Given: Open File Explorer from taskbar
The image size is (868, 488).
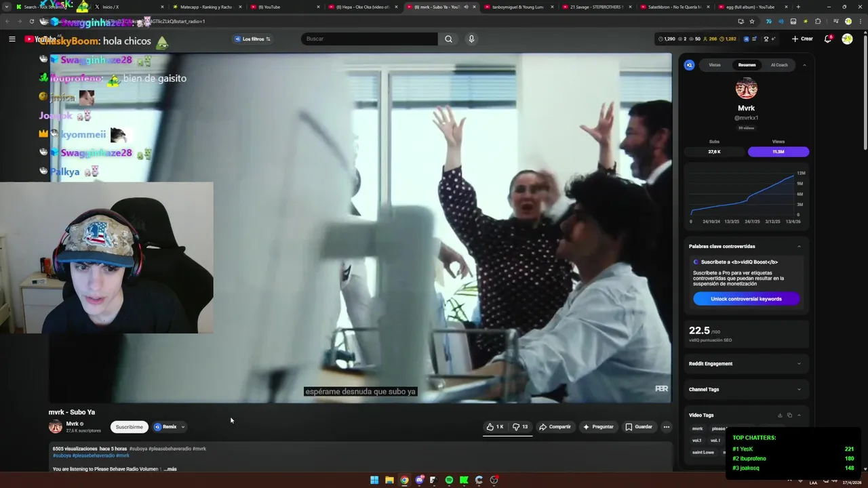Looking at the screenshot, I should (x=389, y=480).
